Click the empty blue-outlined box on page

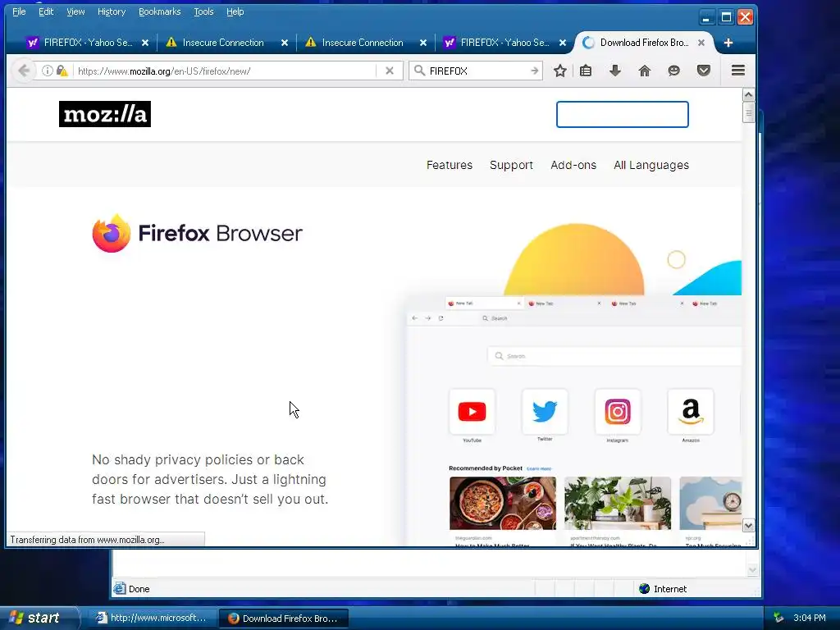(623, 114)
